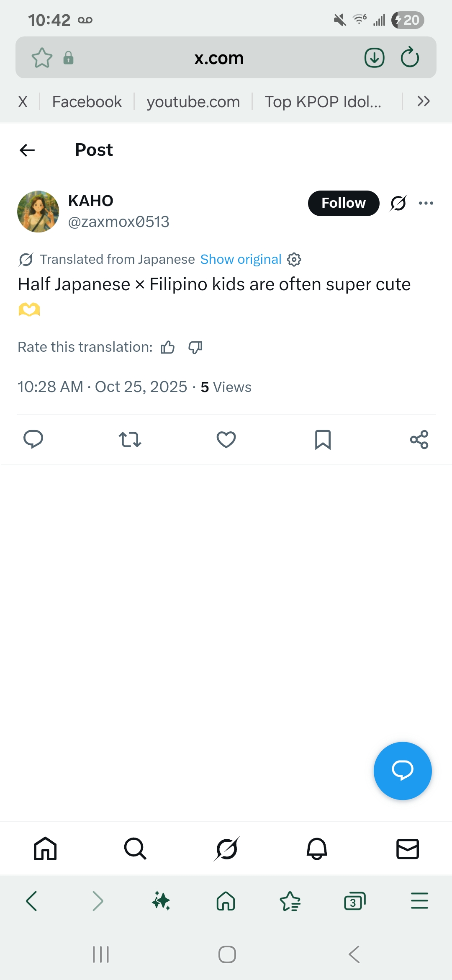Open the X notifications bell tab

pos(317,849)
